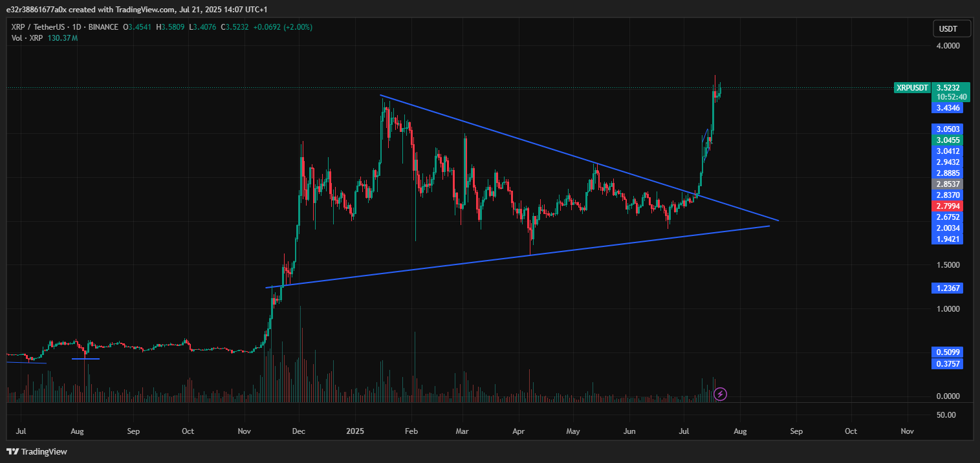This screenshot has width=980, height=463.
Task: Select the 0.5099 price line label
Action: coord(947,352)
